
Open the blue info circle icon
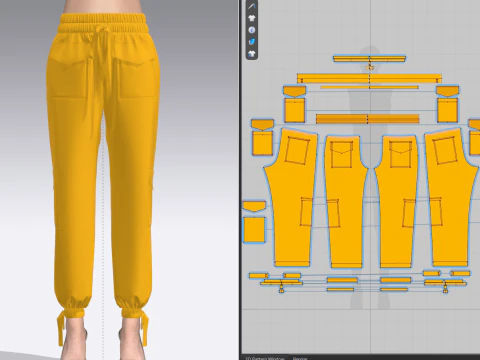252,30
